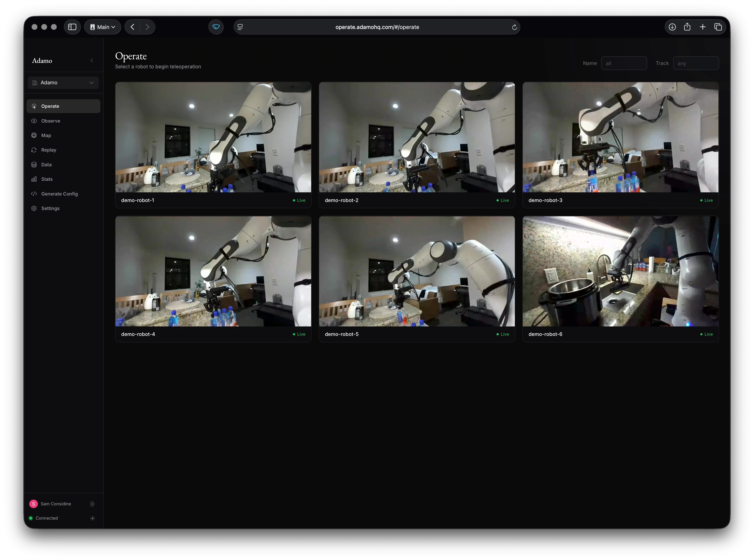Screen dimensions: 754x560
Task: Click the Generate Config code brackets icon
Action: [x=34, y=194]
